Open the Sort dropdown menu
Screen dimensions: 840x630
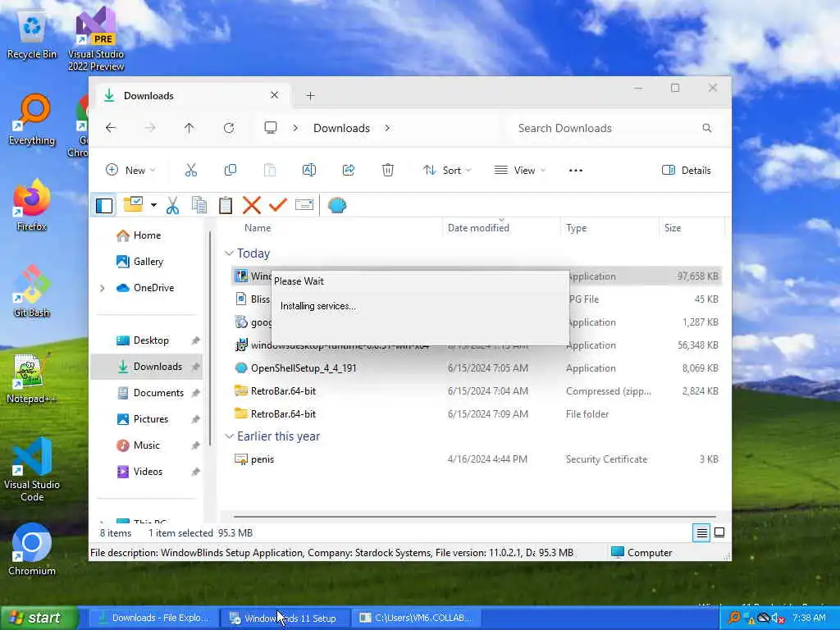pyautogui.click(x=447, y=171)
